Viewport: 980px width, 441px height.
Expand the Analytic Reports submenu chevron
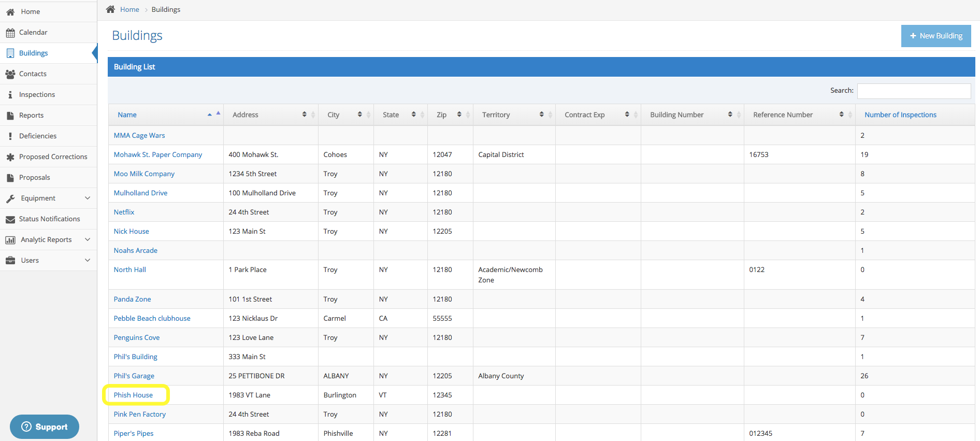click(x=88, y=239)
